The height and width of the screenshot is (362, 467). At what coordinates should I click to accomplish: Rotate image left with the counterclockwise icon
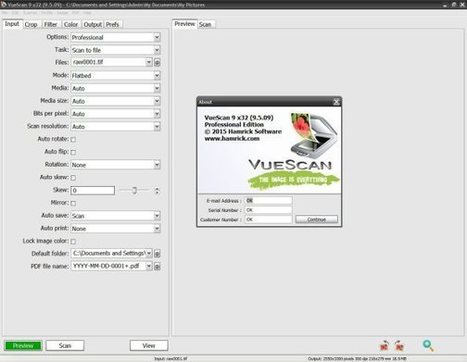pos(384,346)
